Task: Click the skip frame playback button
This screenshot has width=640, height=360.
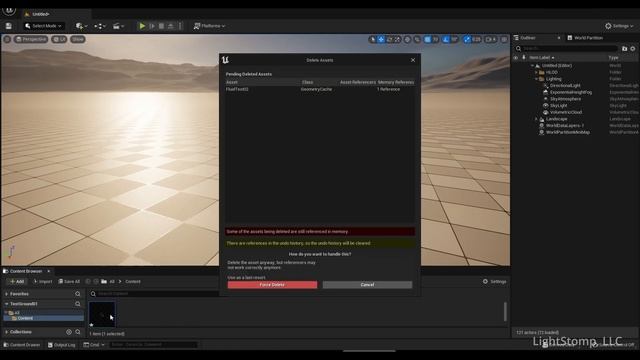Action: tap(152, 26)
